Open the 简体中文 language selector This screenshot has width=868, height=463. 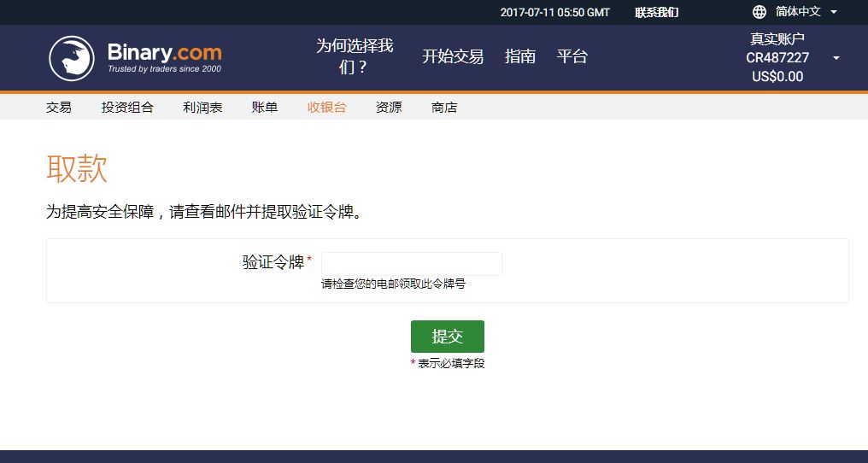[798, 12]
